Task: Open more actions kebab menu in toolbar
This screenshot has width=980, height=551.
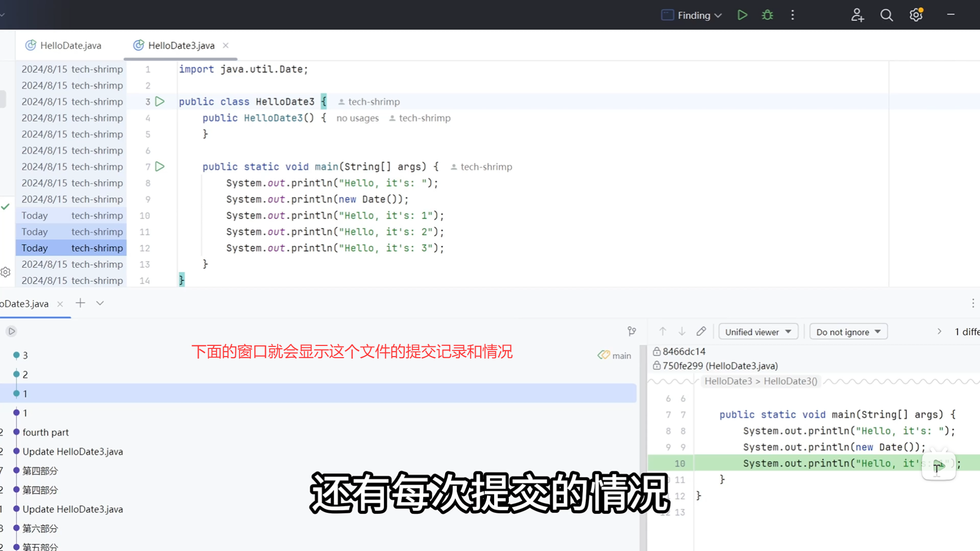Action: click(793, 15)
